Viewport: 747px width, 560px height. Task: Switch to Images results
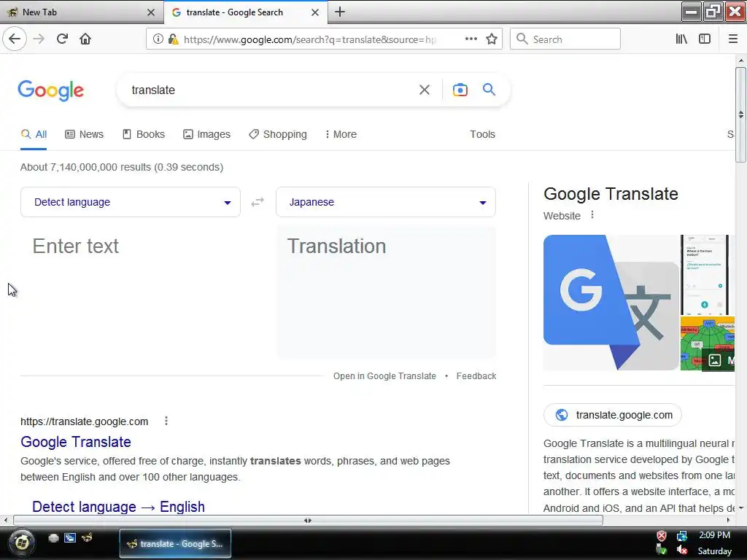click(206, 134)
